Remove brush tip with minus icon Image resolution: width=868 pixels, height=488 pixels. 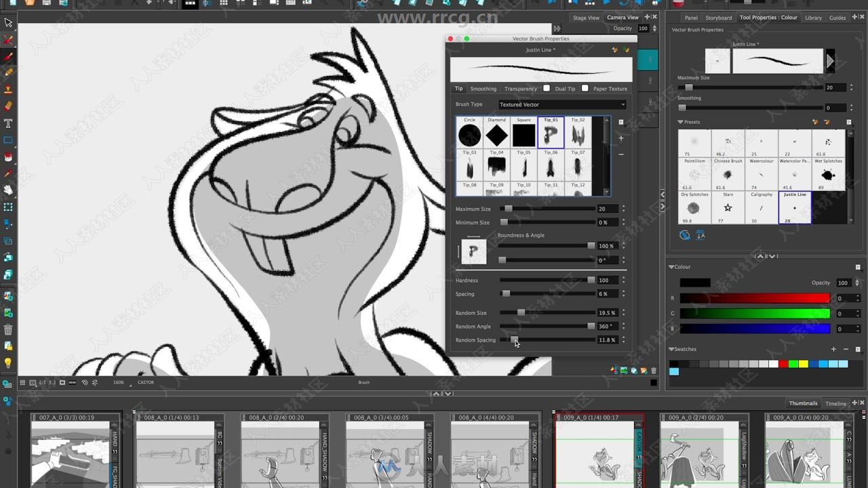tap(620, 155)
